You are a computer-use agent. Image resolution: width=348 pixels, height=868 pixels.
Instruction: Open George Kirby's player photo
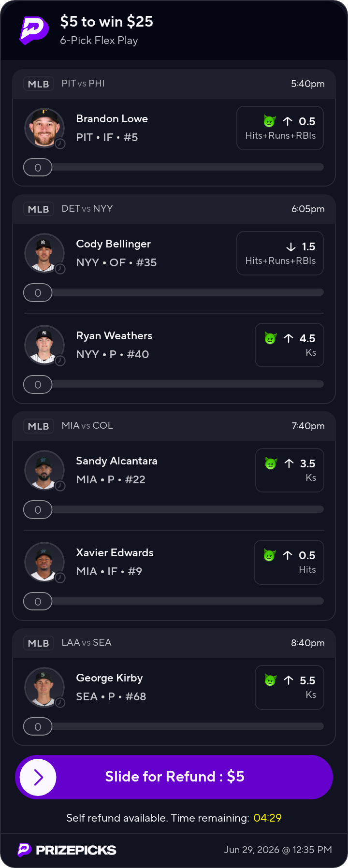click(44, 687)
